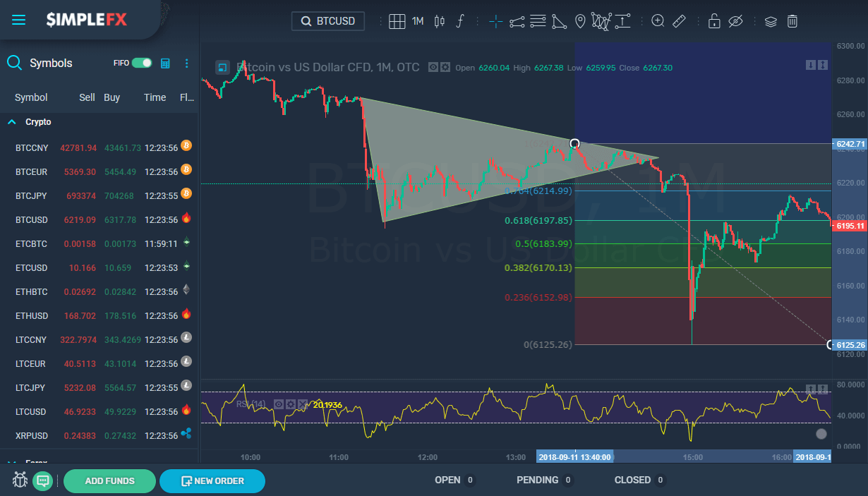The height and width of the screenshot is (496, 868).
Task: Click the bug report icon
Action: tap(20, 481)
